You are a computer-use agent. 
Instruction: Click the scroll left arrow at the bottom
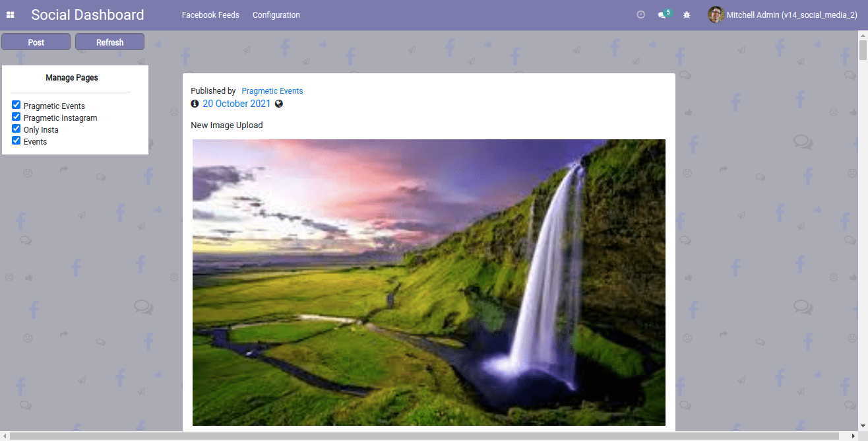coord(5,436)
